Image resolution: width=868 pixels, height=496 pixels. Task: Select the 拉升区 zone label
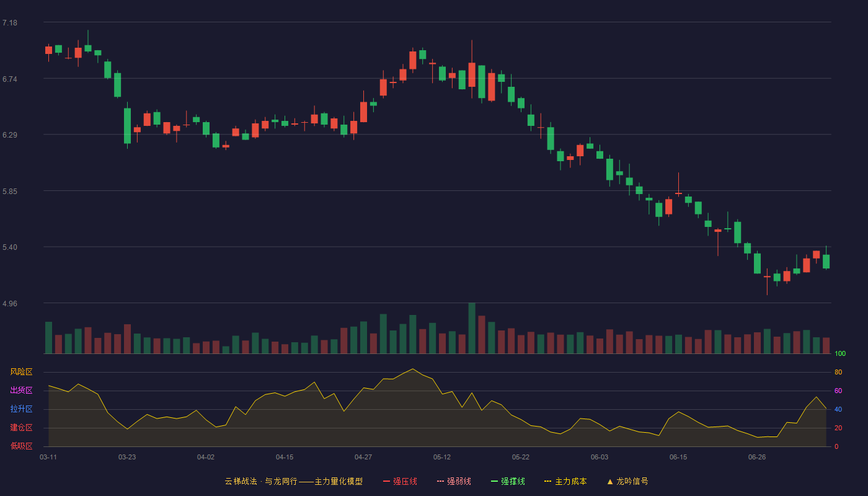pos(21,409)
